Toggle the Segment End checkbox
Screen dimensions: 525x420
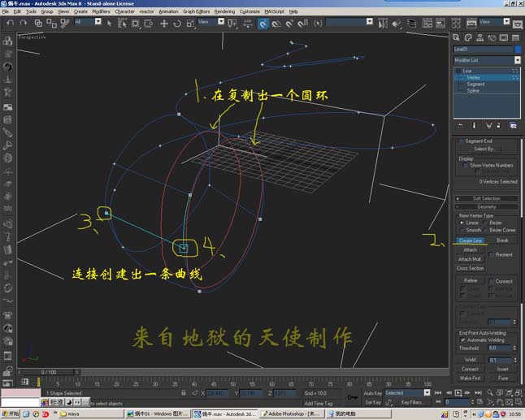click(x=462, y=141)
